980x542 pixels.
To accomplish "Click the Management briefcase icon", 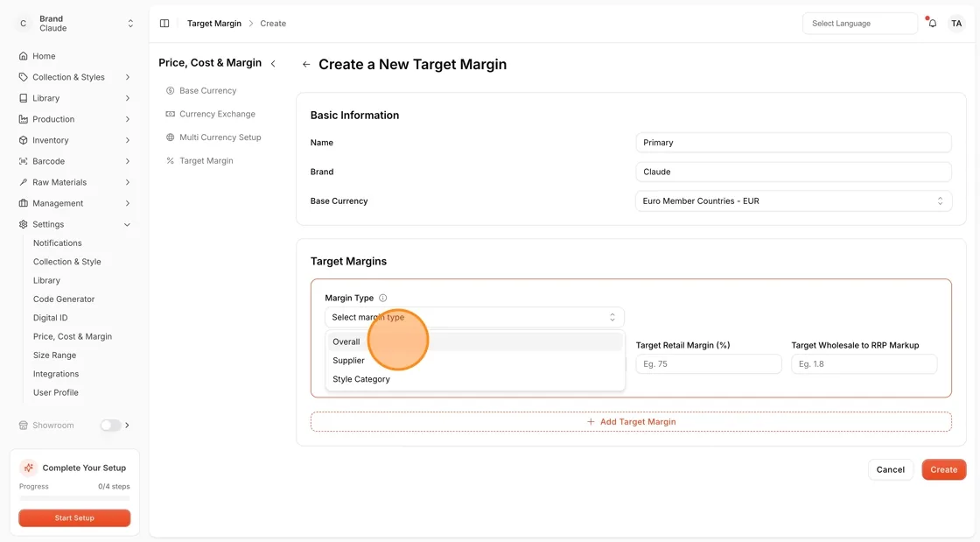I will coord(23,203).
